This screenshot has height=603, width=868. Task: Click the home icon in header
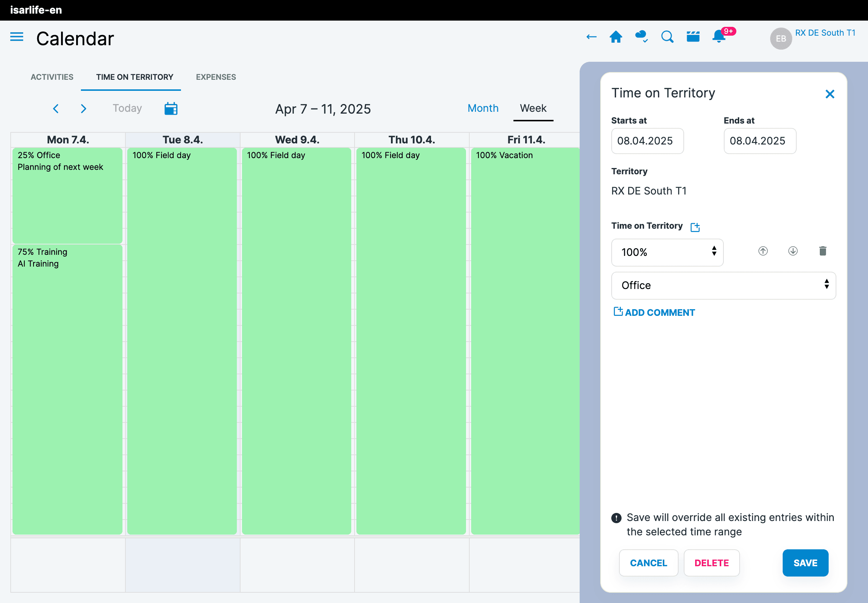[616, 37]
